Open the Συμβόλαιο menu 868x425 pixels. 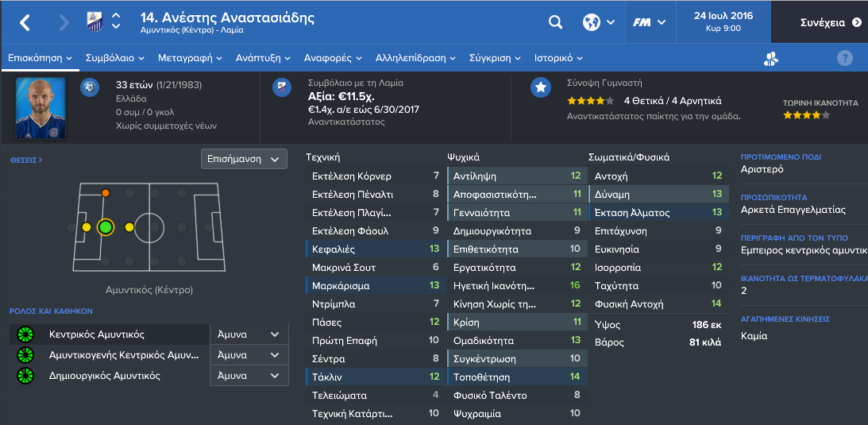(x=114, y=58)
